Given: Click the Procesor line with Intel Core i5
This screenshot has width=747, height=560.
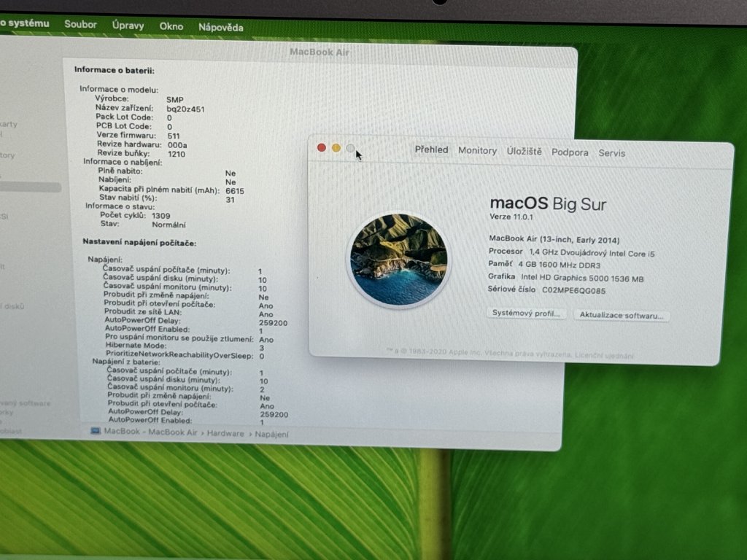Looking at the screenshot, I should 572,253.
